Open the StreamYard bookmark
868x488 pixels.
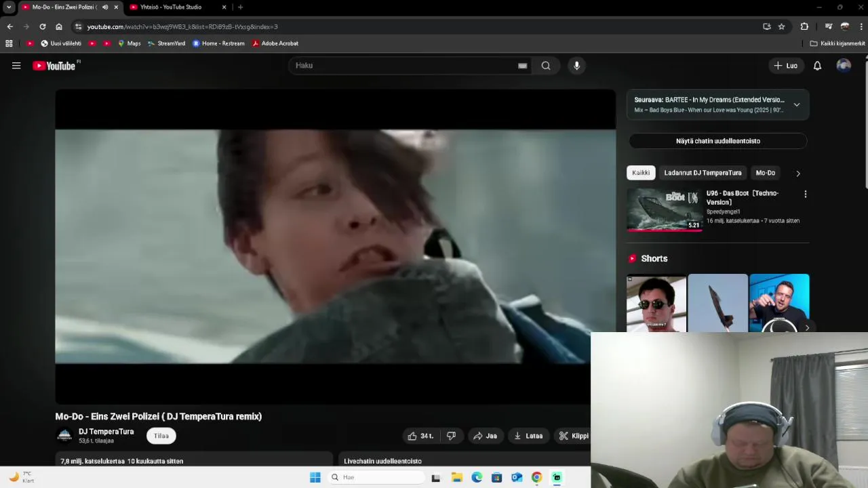166,43
